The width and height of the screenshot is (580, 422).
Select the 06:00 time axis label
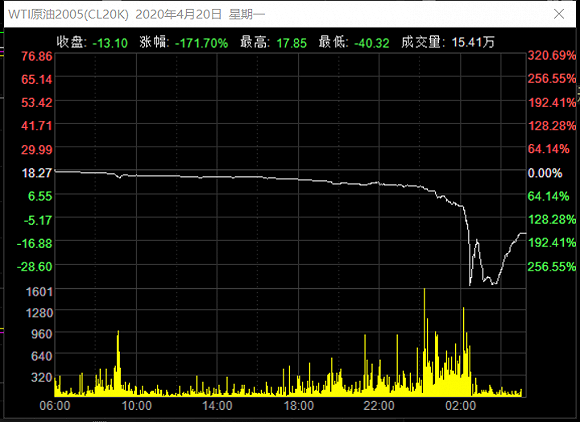55,406
